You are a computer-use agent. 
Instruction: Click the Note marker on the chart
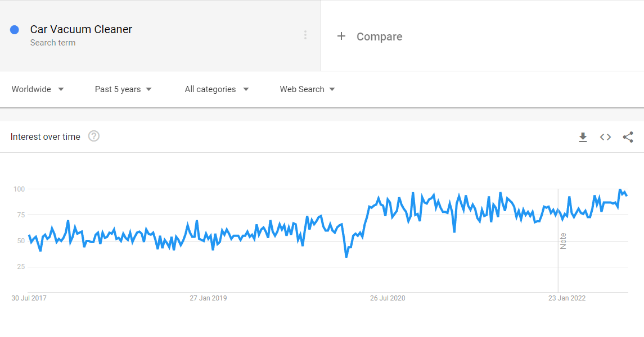pyautogui.click(x=563, y=241)
